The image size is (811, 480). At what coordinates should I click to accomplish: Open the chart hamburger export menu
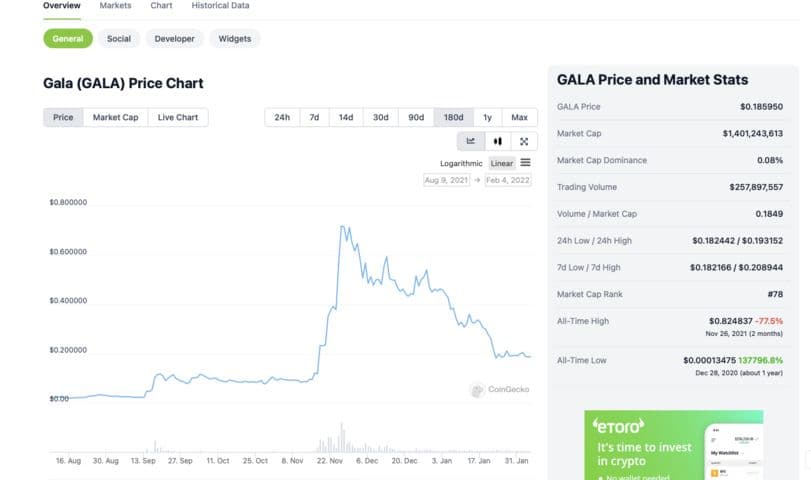coord(526,163)
